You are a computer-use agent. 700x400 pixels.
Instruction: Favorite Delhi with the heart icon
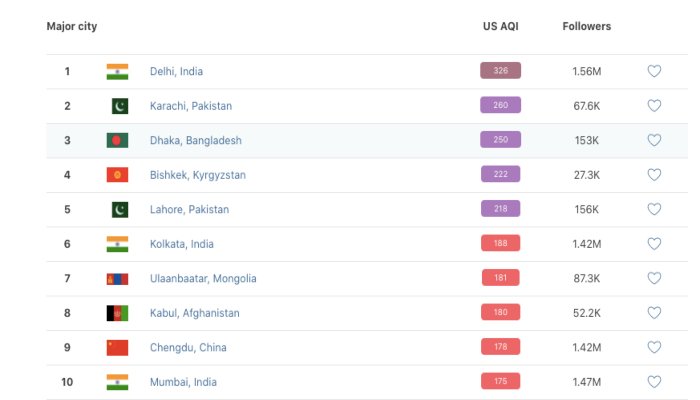coord(654,71)
